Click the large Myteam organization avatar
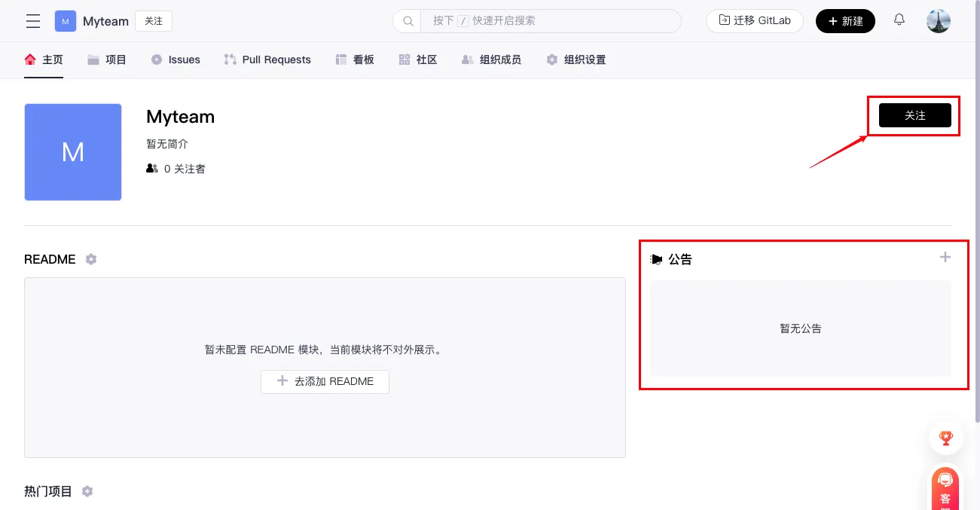The image size is (980, 510). pos(73,152)
